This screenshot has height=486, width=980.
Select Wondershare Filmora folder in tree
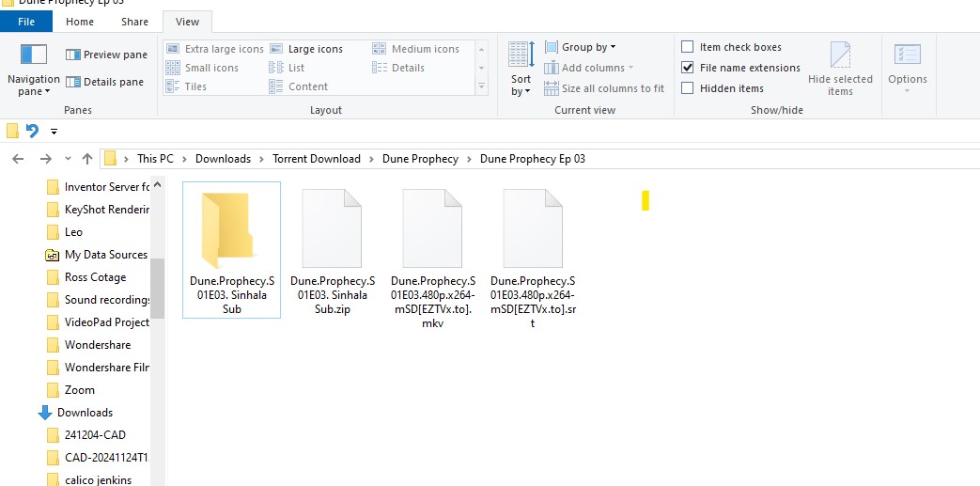[98, 368]
